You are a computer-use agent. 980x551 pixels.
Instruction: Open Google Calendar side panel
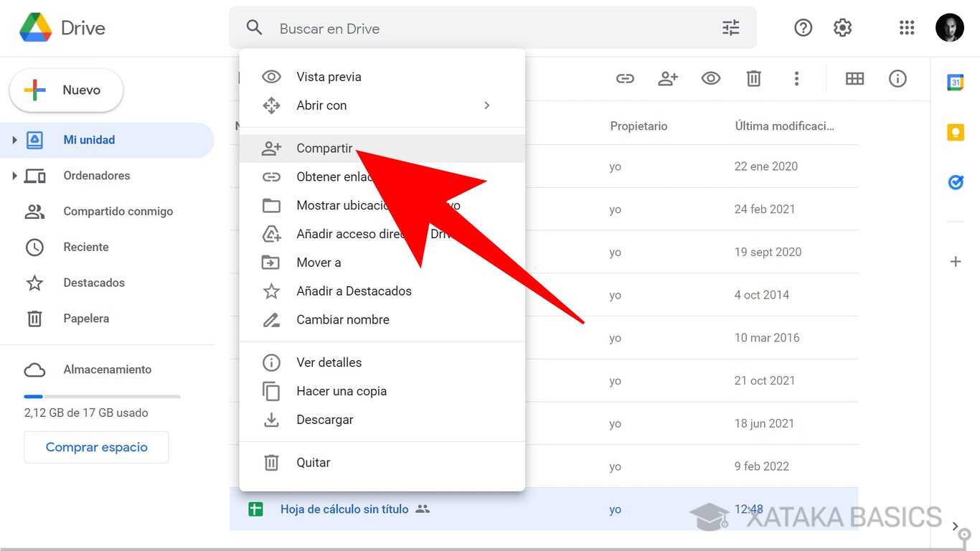tap(956, 83)
